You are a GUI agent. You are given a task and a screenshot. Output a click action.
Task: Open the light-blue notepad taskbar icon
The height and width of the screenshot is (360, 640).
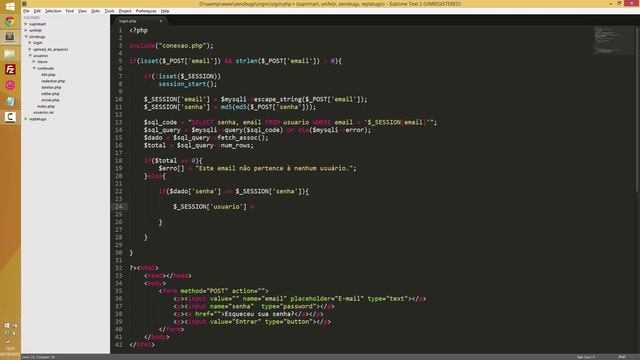(10, 101)
